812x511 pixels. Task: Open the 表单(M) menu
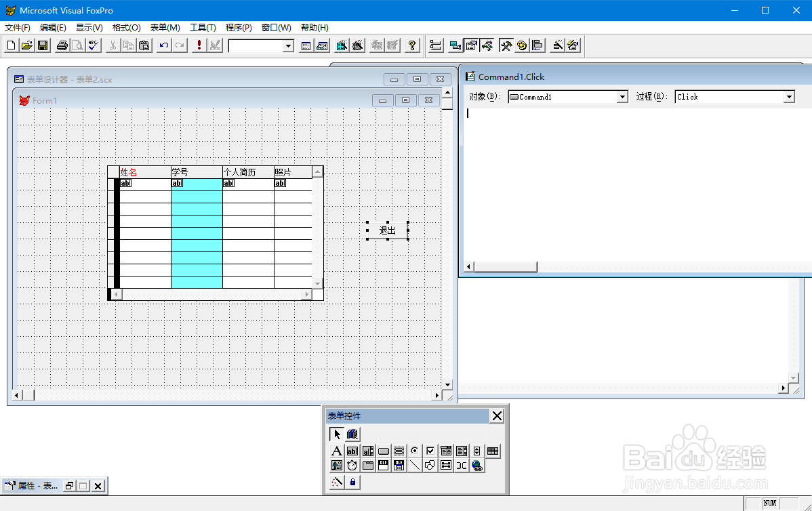coord(165,27)
